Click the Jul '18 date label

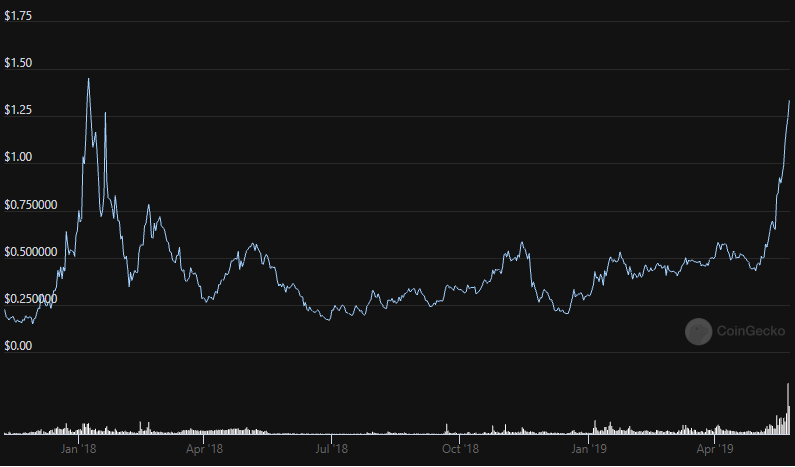point(332,450)
